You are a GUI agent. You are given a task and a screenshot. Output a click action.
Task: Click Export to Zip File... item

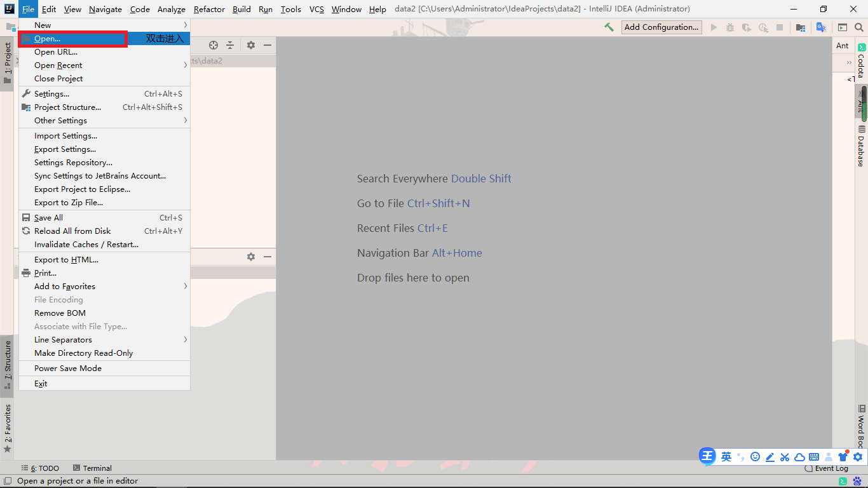(x=104, y=203)
